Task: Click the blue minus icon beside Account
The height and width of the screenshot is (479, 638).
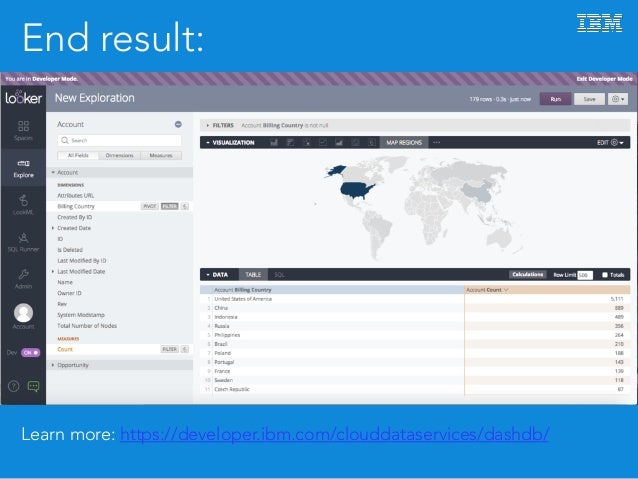Action: [x=178, y=124]
